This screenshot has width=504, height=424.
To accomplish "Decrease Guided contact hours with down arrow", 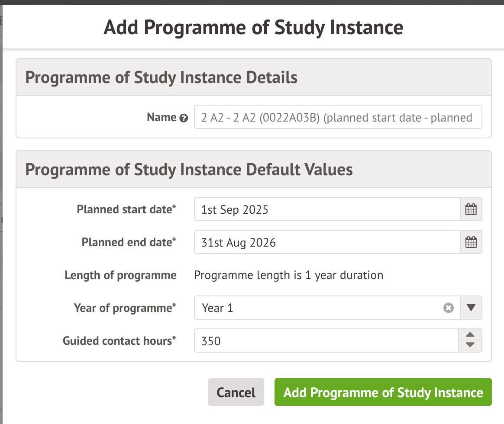I will 470,346.
